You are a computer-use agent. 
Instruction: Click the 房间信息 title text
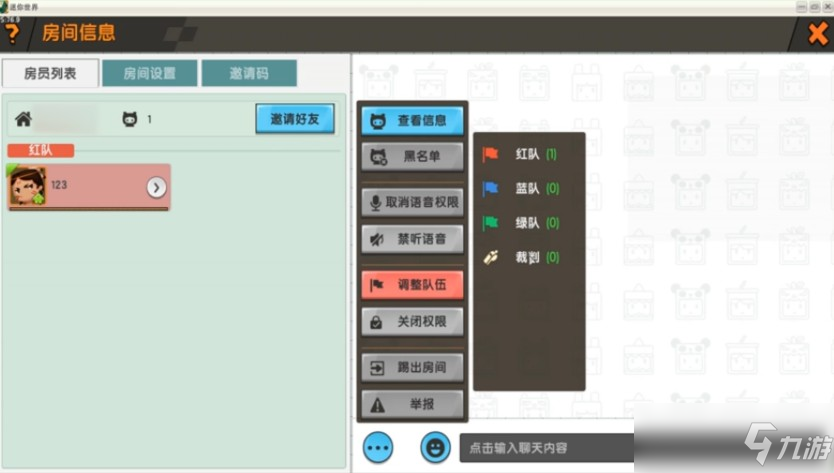79,33
